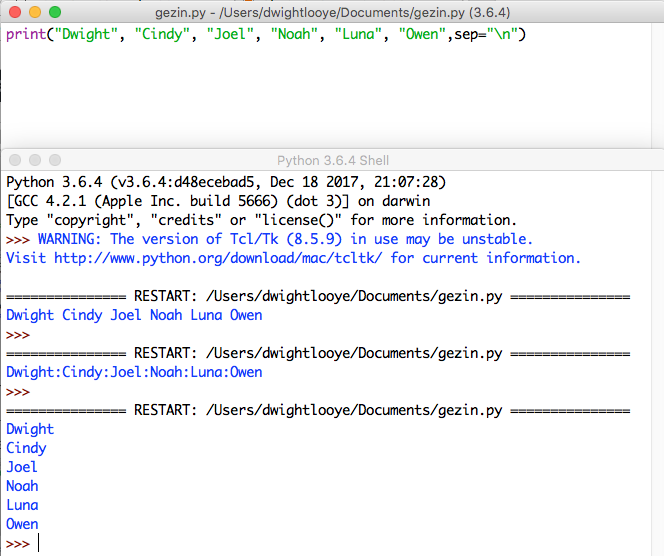Zoom the Python 3.6.4 Shell window

pyautogui.click(x=53, y=160)
